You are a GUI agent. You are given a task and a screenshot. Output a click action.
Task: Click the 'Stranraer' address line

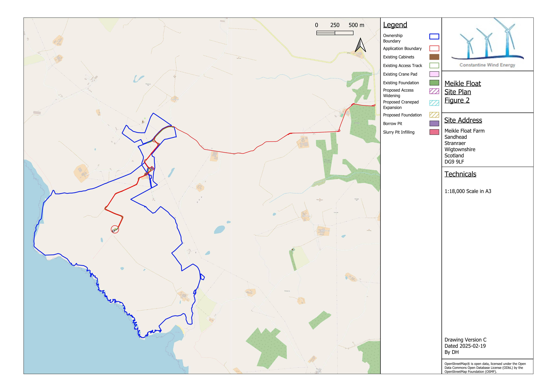(455, 143)
